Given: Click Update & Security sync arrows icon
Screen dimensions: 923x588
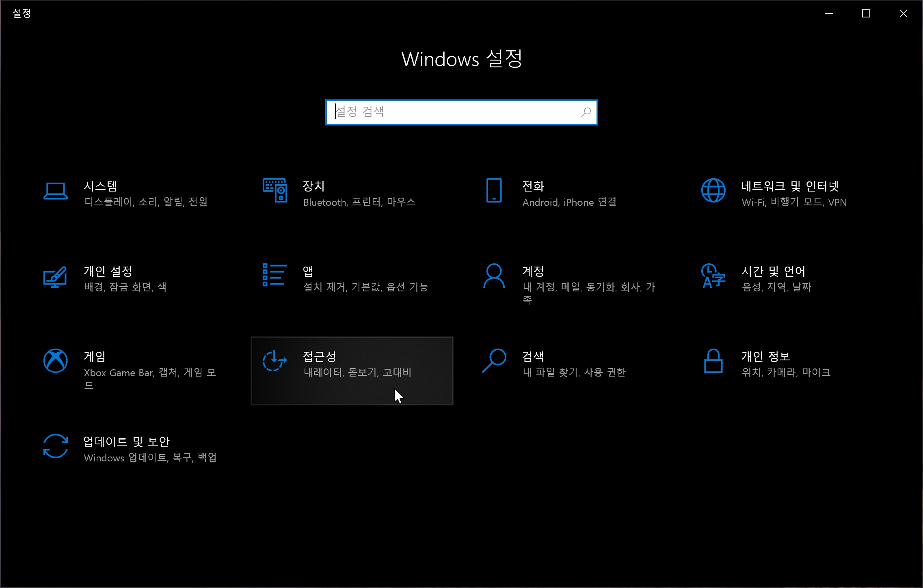Looking at the screenshot, I should pyautogui.click(x=55, y=446).
